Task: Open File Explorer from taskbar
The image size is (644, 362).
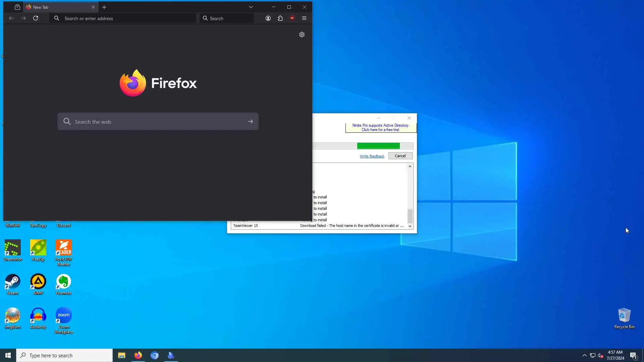Action: [x=121, y=355]
